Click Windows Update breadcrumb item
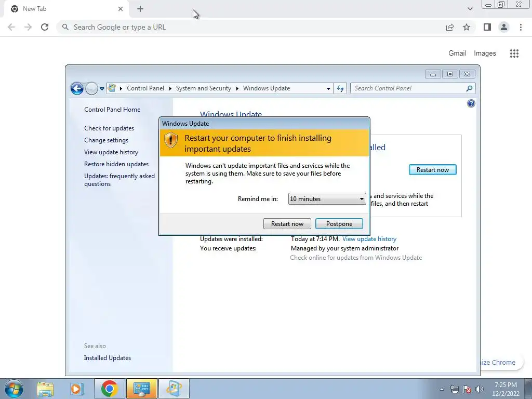The image size is (532, 399). [267, 88]
